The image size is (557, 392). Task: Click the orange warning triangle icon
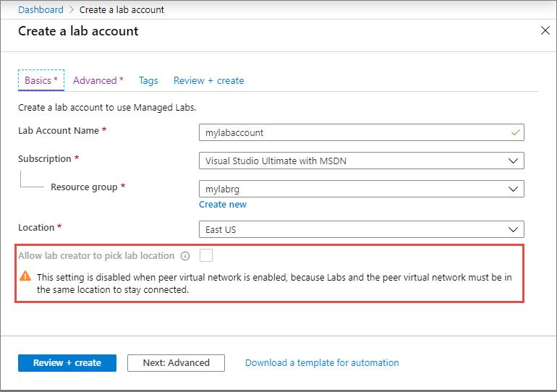coord(25,276)
